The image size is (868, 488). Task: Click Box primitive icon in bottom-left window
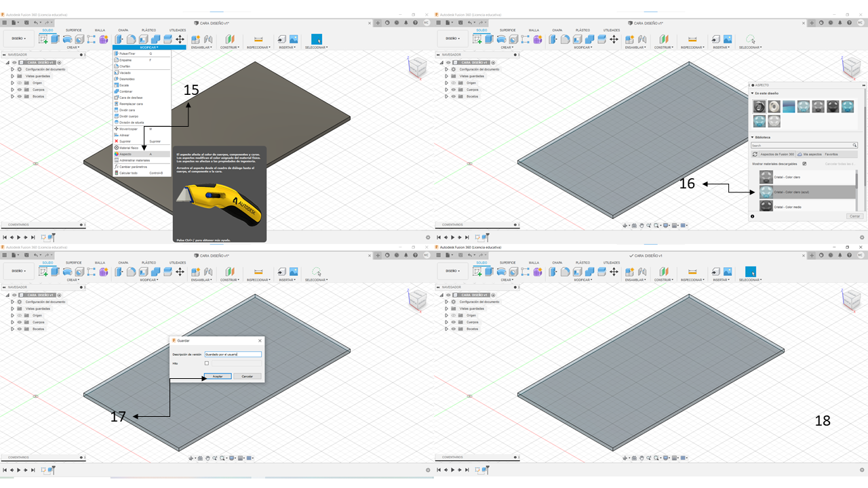pyautogui.click(x=92, y=272)
